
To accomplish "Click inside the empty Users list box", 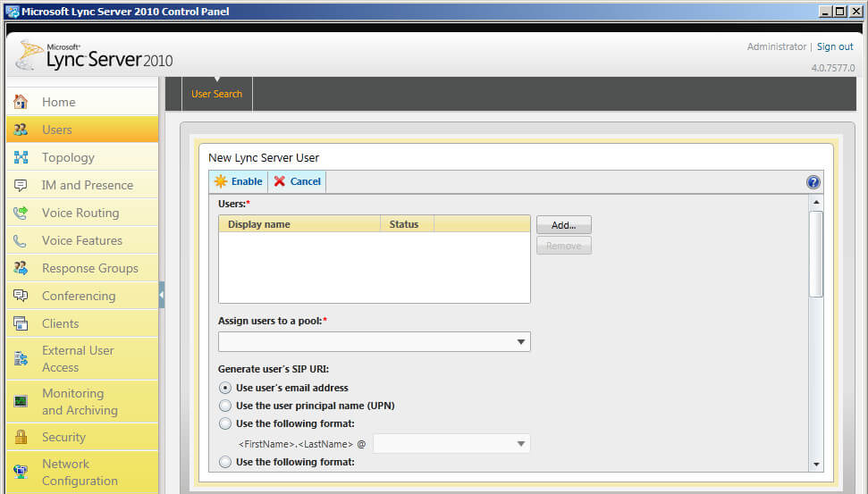I will [375, 267].
